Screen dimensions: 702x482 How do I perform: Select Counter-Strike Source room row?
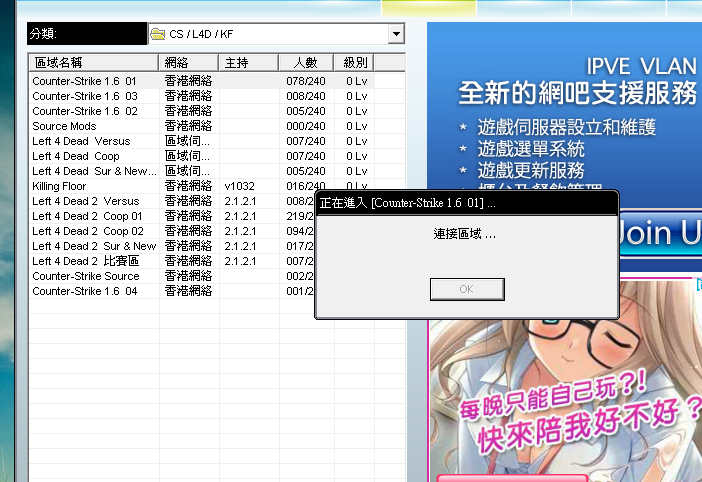[x=172, y=276]
